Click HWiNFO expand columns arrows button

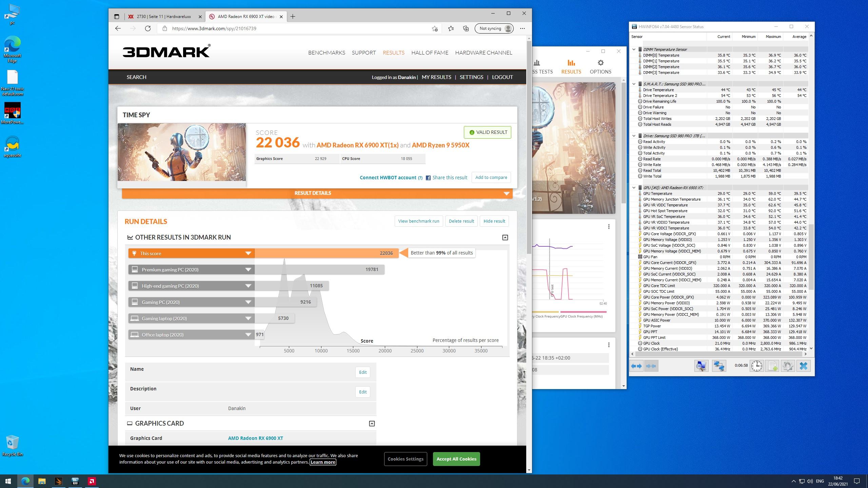636,366
